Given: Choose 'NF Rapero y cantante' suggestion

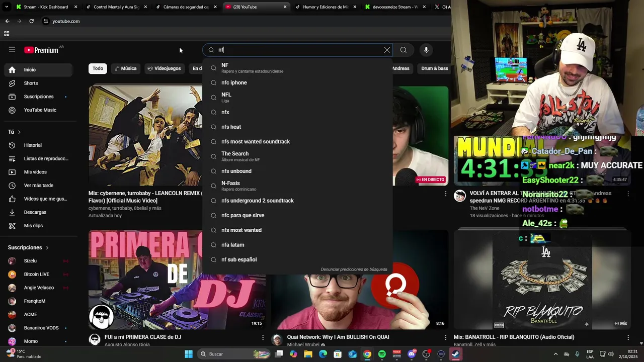Looking at the screenshot, I should (297, 68).
